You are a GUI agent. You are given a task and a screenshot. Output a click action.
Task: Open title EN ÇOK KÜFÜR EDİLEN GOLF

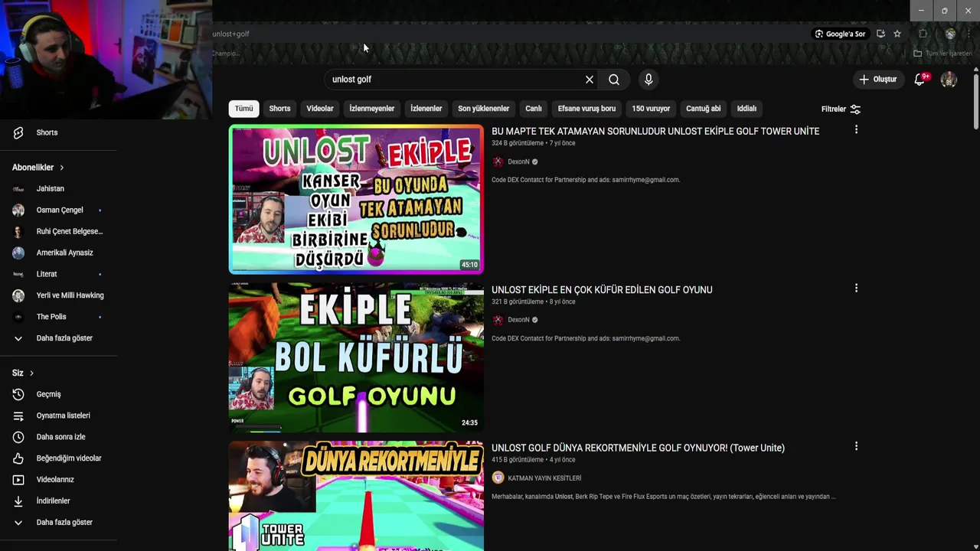(602, 290)
